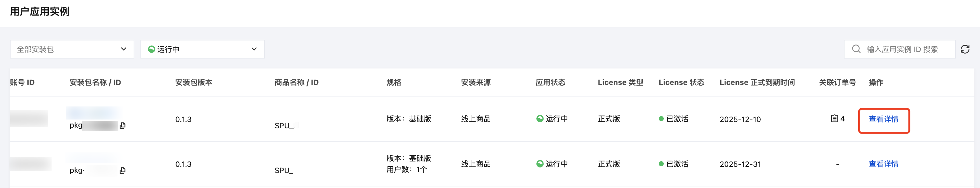Screen dimensions: 980x188
Task: Click the License 正式到期时间 column header
Action: coord(757,82)
